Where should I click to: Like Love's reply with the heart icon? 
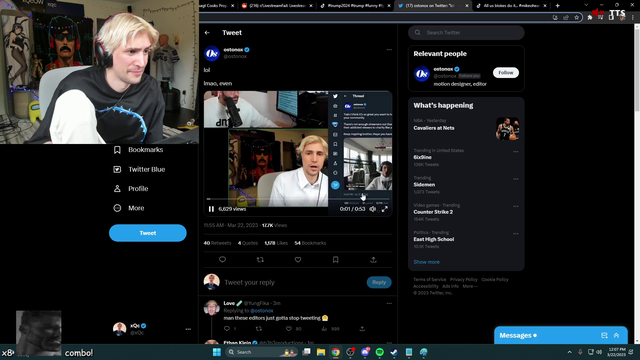[289, 329]
